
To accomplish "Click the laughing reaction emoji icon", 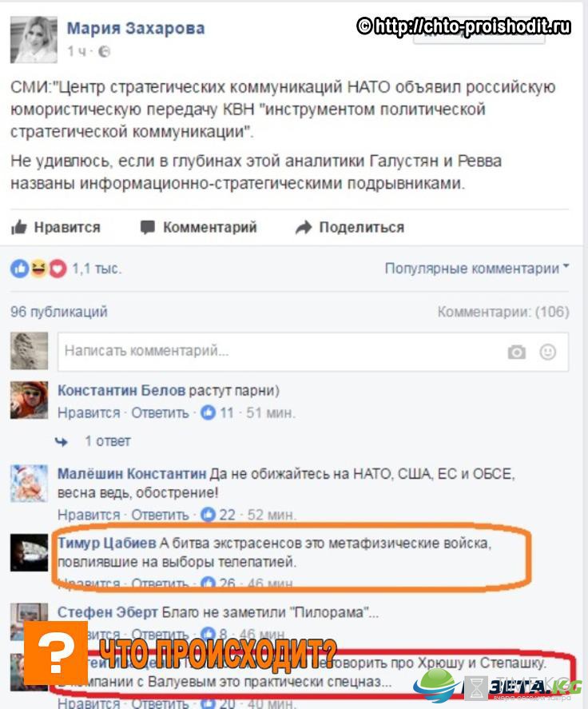I will (x=39, y=269).
